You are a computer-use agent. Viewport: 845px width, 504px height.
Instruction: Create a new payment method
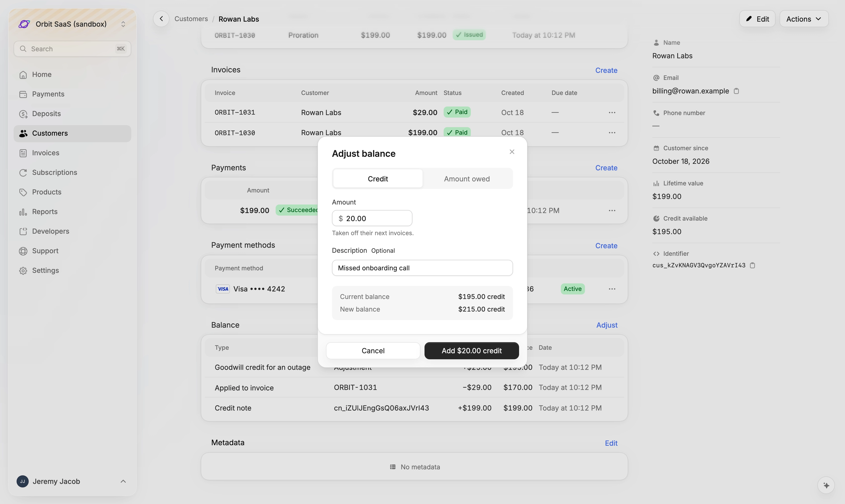[606, 245]
